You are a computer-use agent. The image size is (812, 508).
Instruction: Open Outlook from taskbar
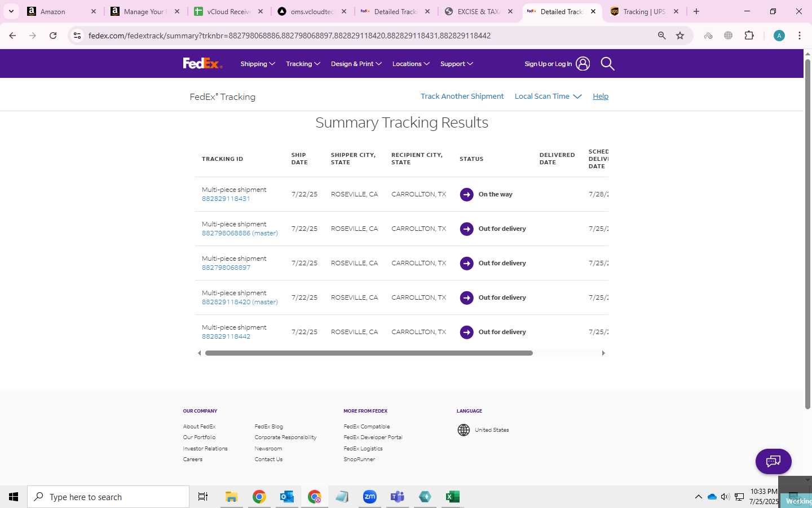coord(287,497)
